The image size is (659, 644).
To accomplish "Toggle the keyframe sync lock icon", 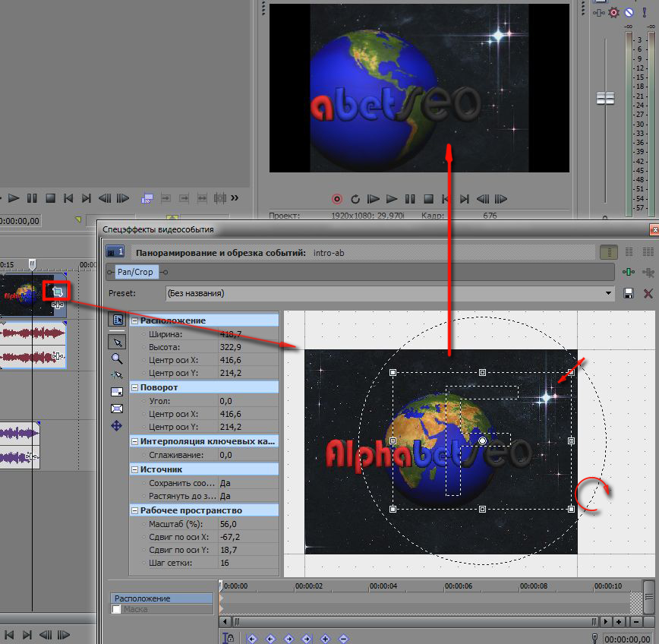I will click(229, 639).
